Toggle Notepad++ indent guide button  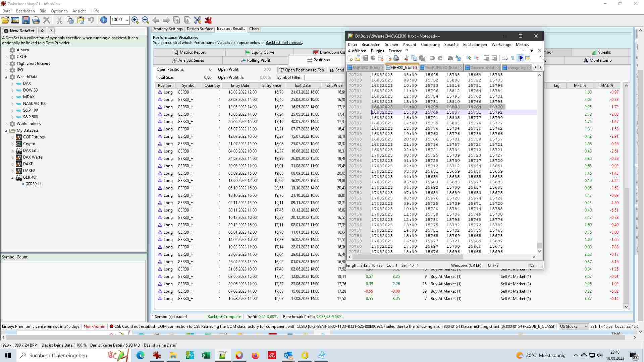520,58
